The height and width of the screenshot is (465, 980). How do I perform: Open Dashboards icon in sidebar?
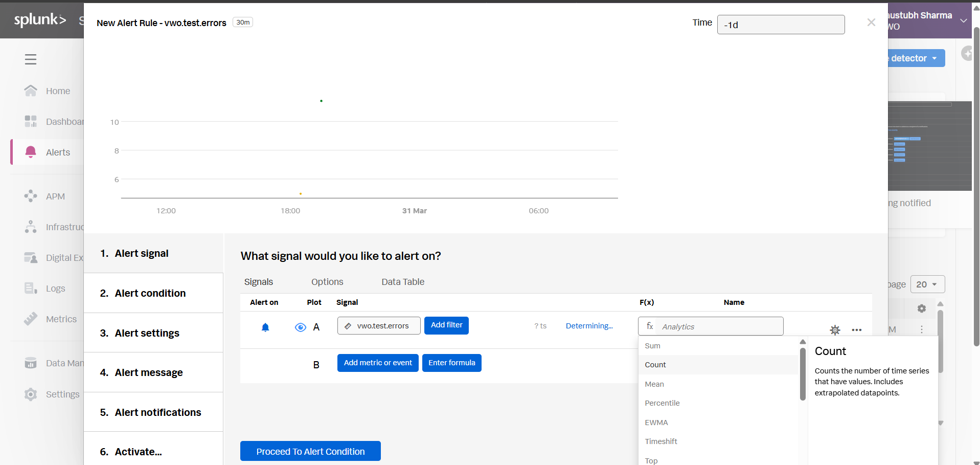[31, 121]
